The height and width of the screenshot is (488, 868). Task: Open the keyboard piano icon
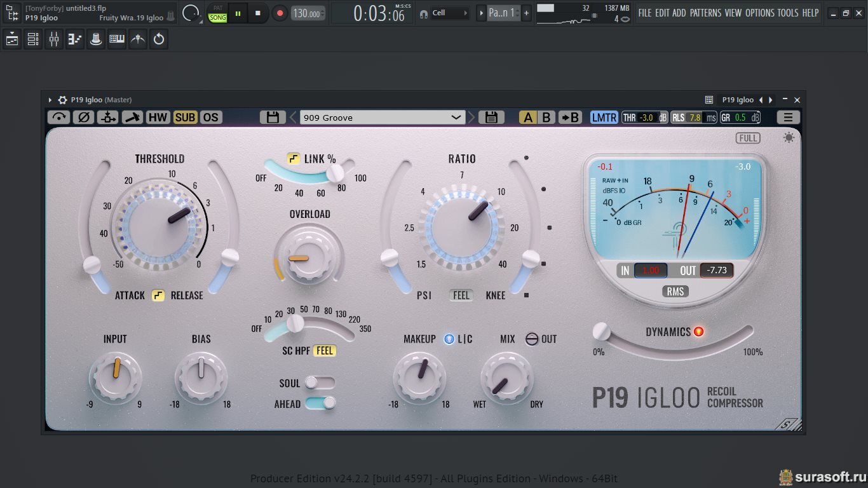117,39
